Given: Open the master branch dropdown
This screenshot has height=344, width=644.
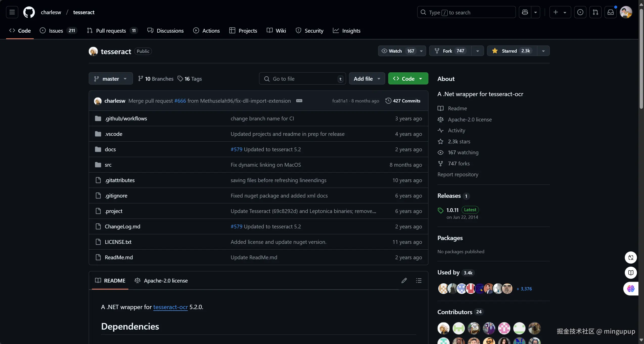Looking at the screenshot, I should pos(110,79).
